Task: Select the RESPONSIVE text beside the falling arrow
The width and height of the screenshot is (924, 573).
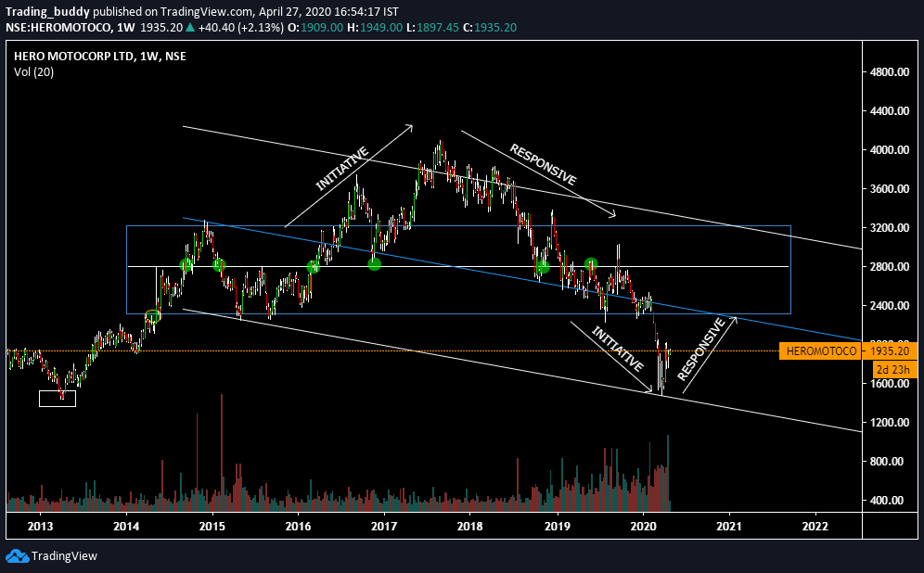Action: 544,164
